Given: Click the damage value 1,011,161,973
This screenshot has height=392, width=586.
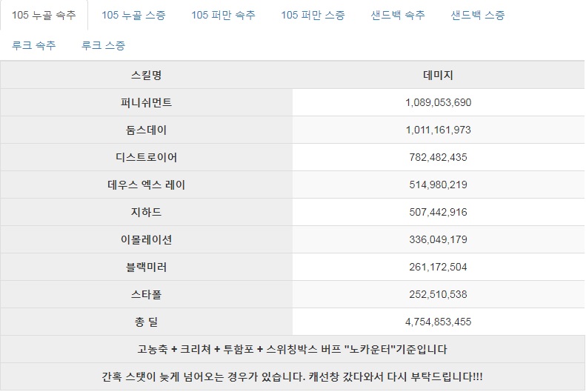Looking at the screenshot, I should 439,130.
